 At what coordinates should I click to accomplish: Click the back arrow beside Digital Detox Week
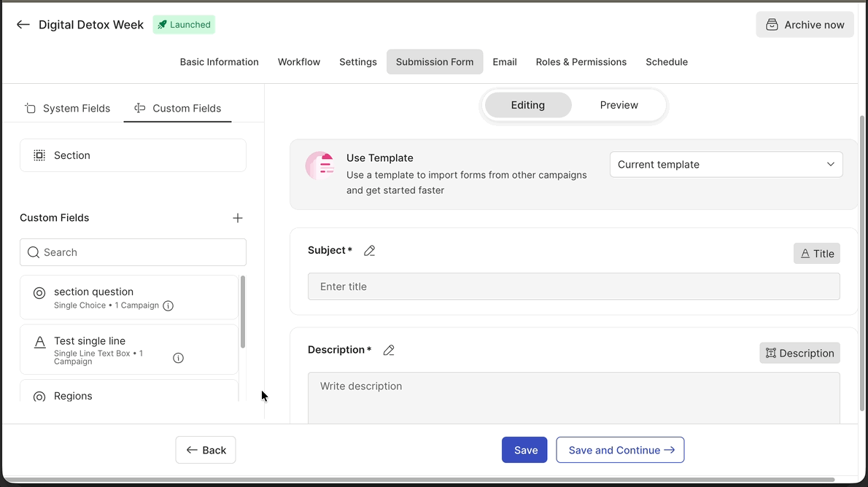click(23, 25)
